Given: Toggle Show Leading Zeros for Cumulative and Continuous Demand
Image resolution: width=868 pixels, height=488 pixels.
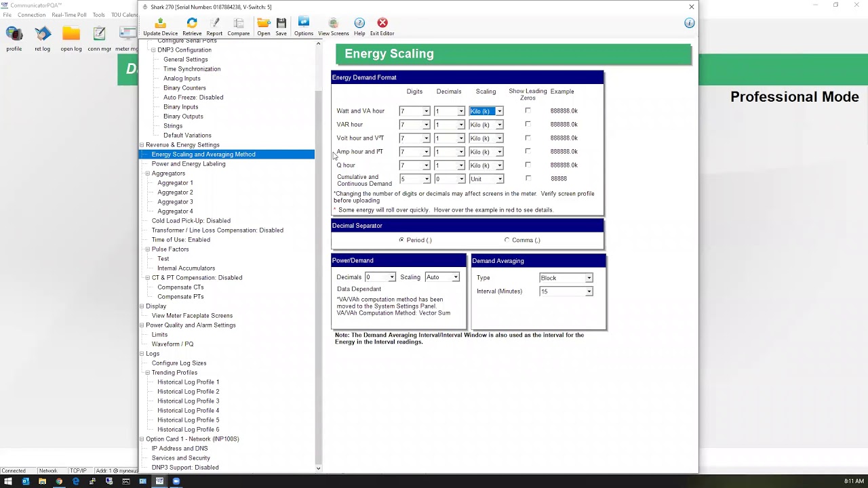Looking at the screenshot, I should coord(528,178).
